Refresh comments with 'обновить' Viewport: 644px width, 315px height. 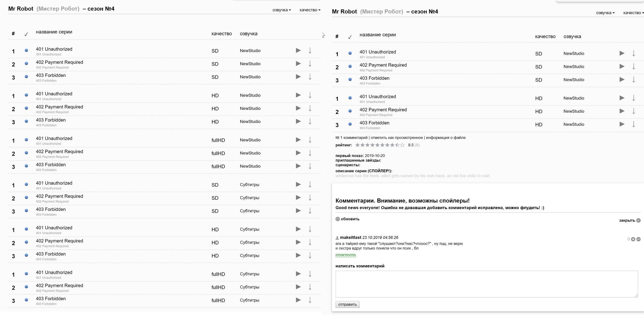point(347,219)
